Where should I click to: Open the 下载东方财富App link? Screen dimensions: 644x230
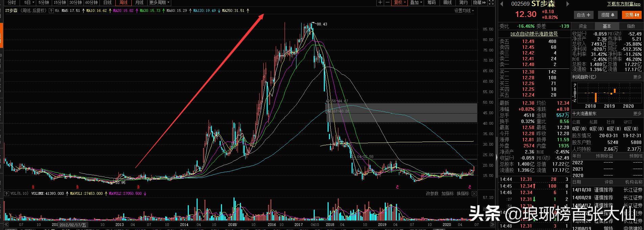pos(624,4)
